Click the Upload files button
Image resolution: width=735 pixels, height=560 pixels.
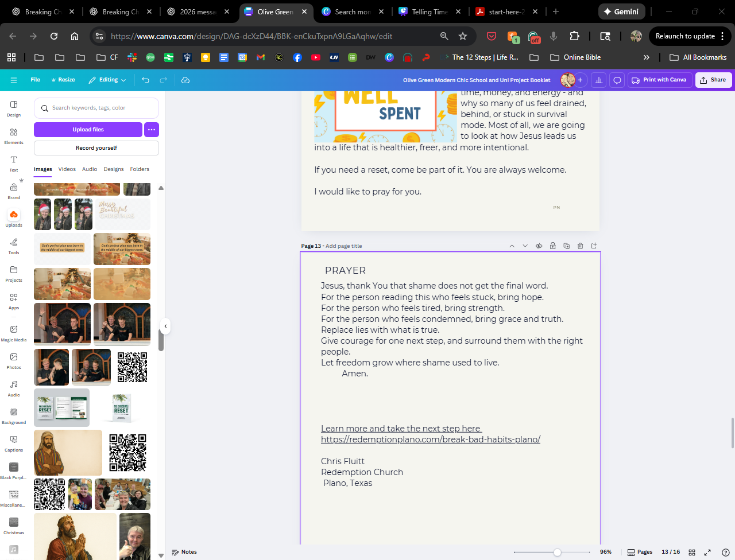[x=88, y=130]
